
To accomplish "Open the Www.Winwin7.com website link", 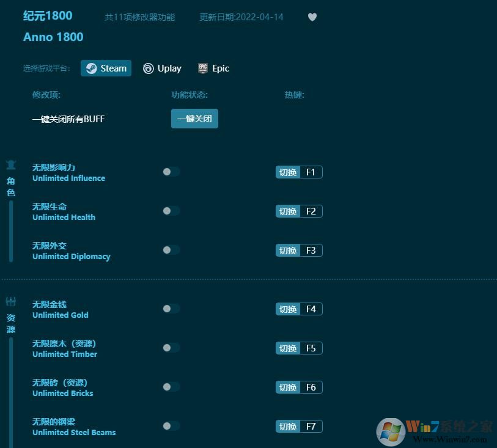I will tap(451, 438).
